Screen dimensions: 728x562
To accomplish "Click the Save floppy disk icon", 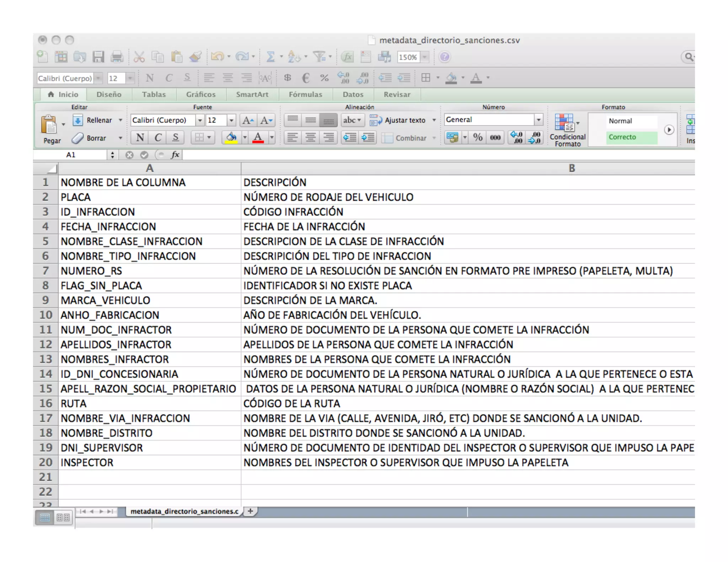I will point(98,57).
